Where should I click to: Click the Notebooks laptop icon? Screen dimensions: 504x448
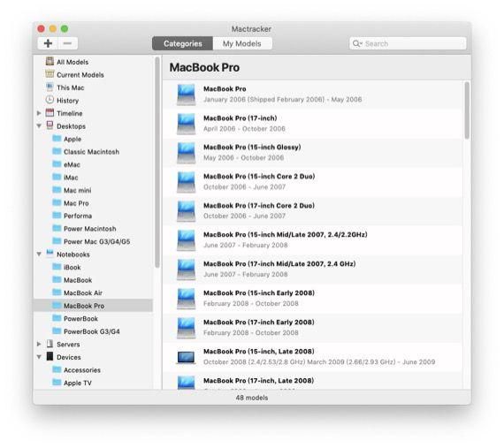pos(50,254)
